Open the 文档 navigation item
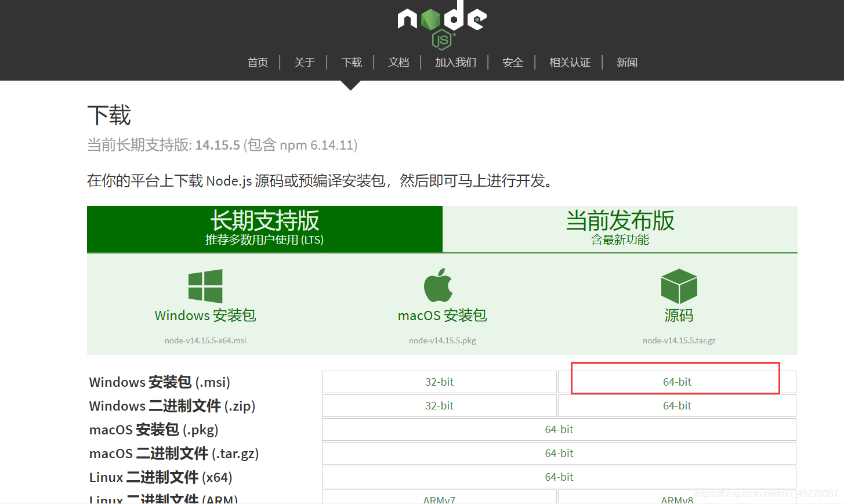This screenshot has height=504, width=844. click(399, 63)
